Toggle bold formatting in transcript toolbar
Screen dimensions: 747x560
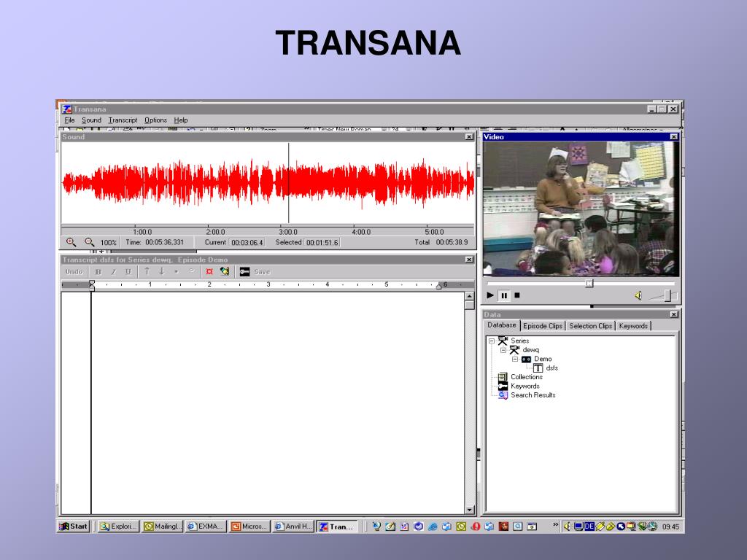click(98, 271)
